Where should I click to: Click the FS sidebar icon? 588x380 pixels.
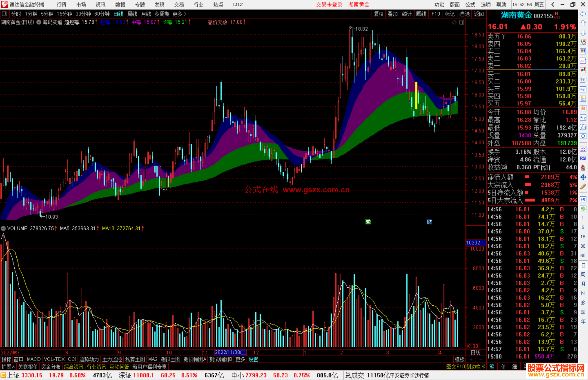[x=583, y=199]
